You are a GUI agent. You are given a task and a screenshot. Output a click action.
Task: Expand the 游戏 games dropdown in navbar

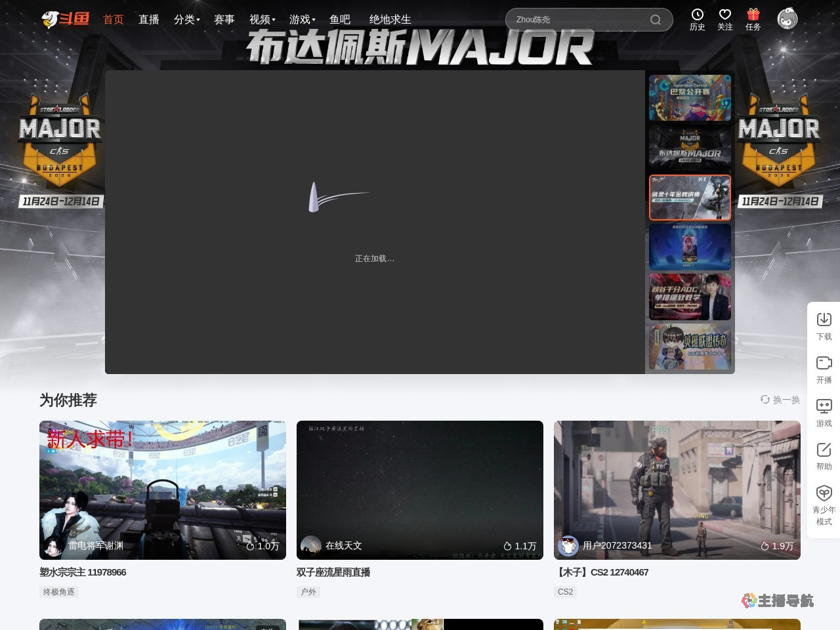point(302,20)
